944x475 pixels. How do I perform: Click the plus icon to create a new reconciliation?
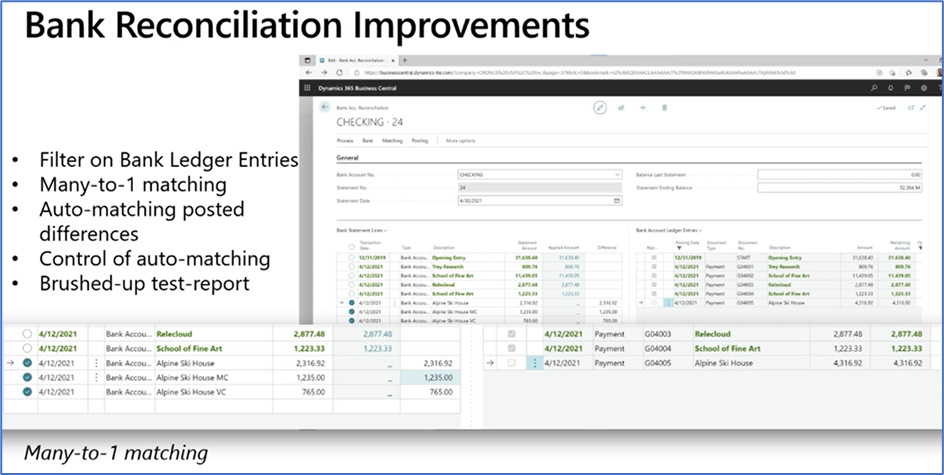642,108
